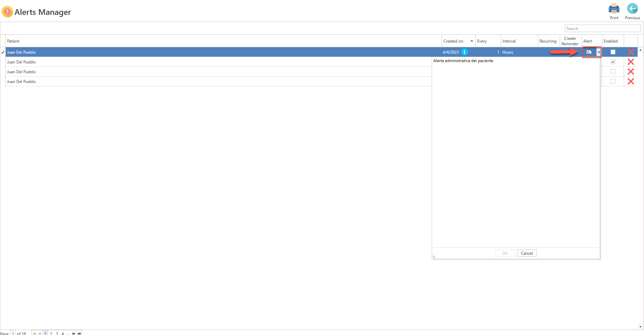Go to page 3

pos(57,333)
